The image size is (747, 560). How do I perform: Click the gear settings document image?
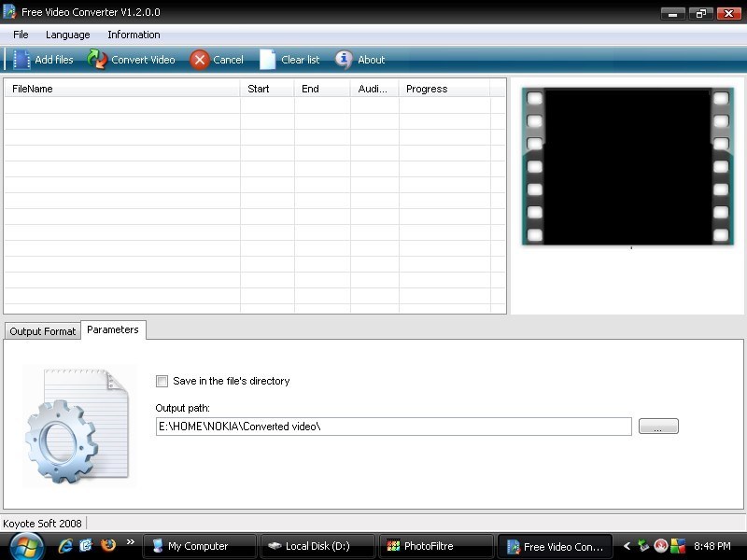click(78, 426)
